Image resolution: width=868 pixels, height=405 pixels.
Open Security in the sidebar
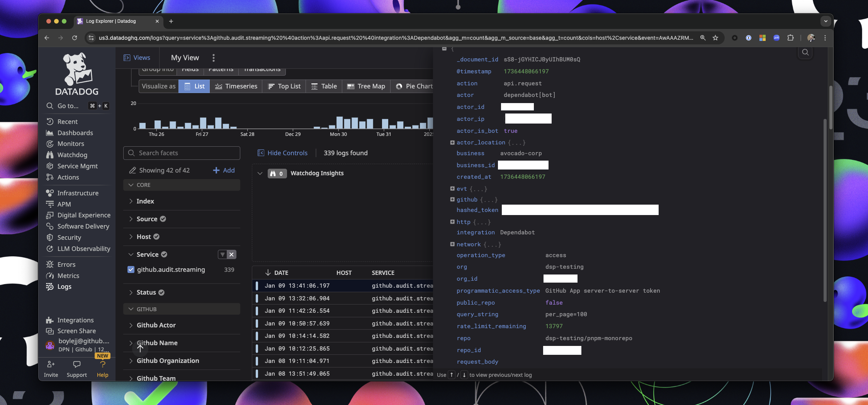(x=64, y=237)
